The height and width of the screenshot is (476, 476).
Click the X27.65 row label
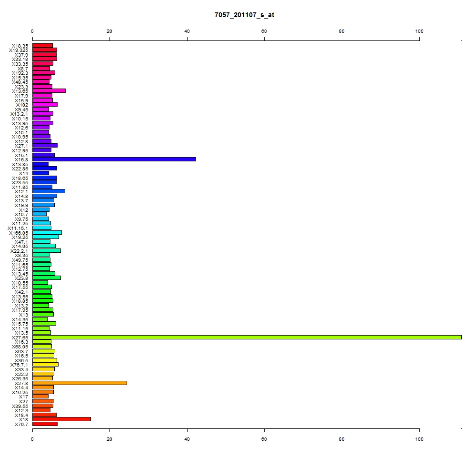20,337
